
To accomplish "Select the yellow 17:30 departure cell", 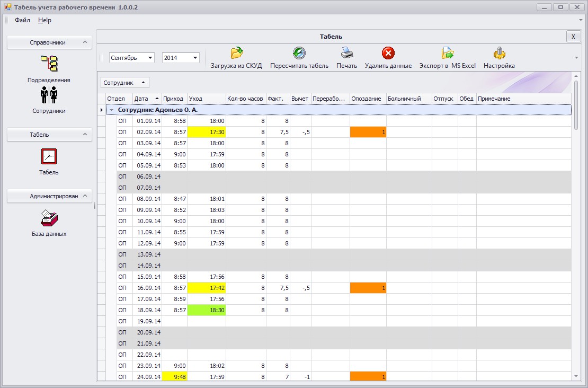I will 207,132.
